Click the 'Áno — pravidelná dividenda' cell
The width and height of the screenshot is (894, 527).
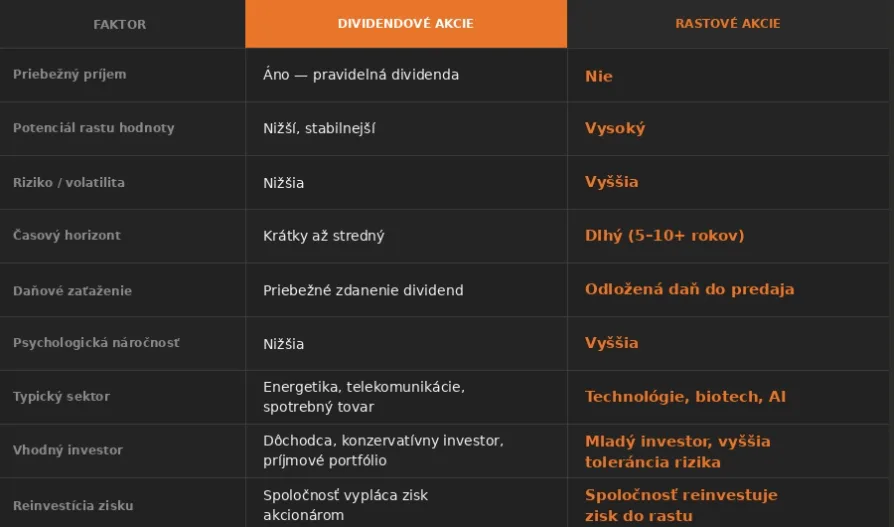coord(361,75)
